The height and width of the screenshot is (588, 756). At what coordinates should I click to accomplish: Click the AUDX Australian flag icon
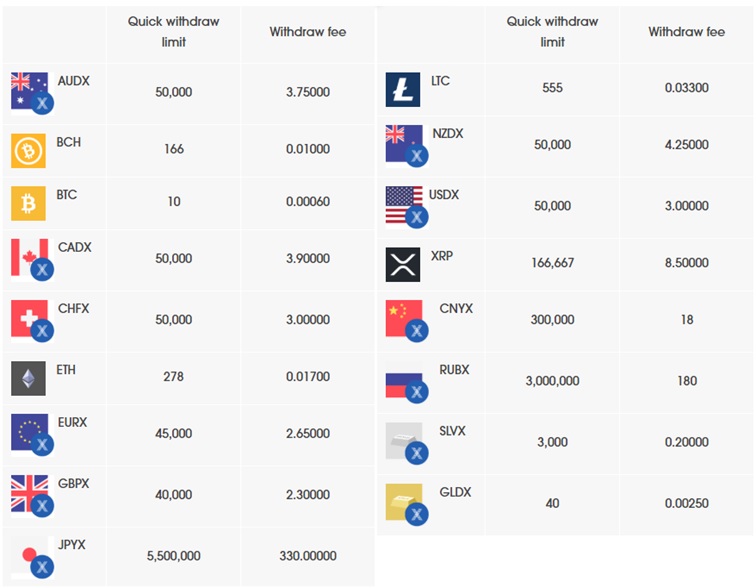[x=32, y=93]
